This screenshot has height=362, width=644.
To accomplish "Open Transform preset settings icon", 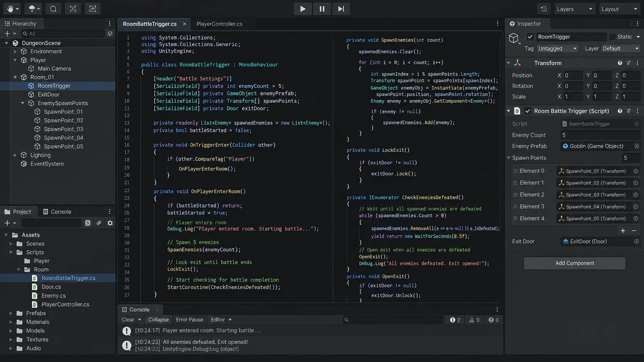I will [x=629, y=63].
